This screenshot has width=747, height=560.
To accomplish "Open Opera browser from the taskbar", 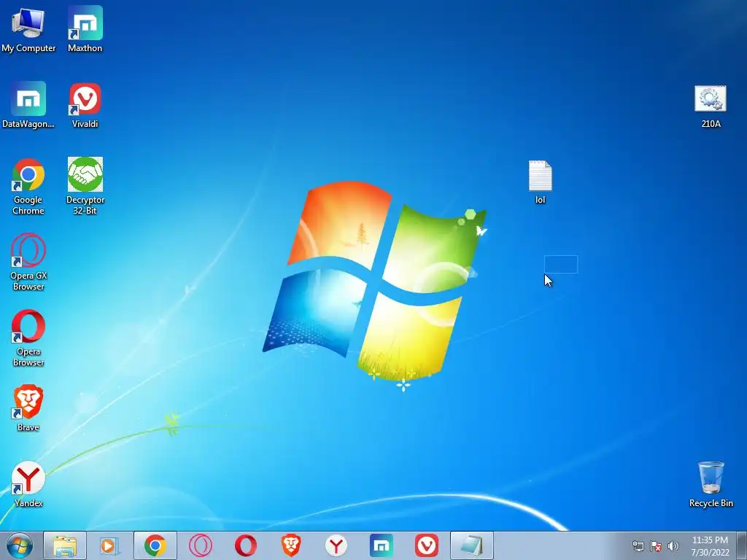I will tap(246, 545).
